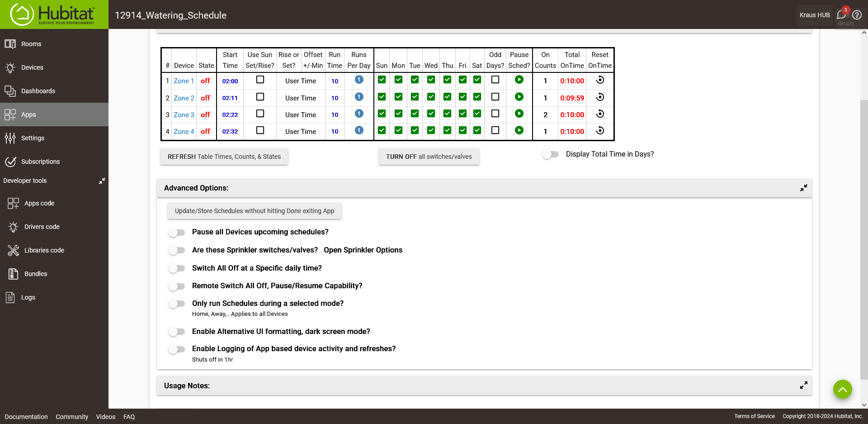The height and width of the screenshot is (424, 868).
Task: Open Apps in the sidebar
Action: [x=54, y=114]
